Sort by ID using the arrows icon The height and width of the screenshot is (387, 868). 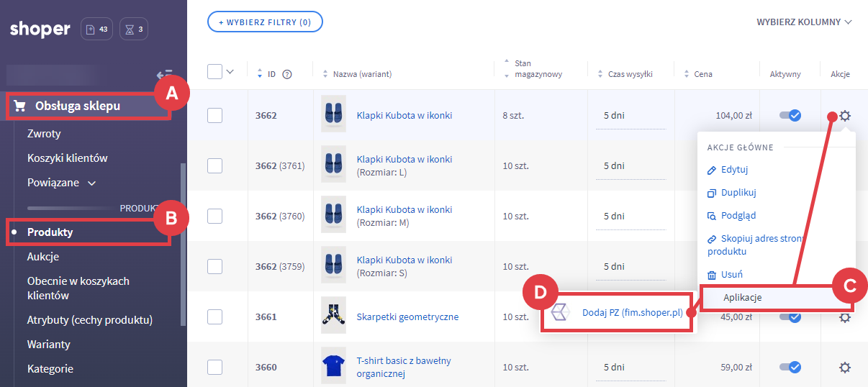[x=260, y=74]
